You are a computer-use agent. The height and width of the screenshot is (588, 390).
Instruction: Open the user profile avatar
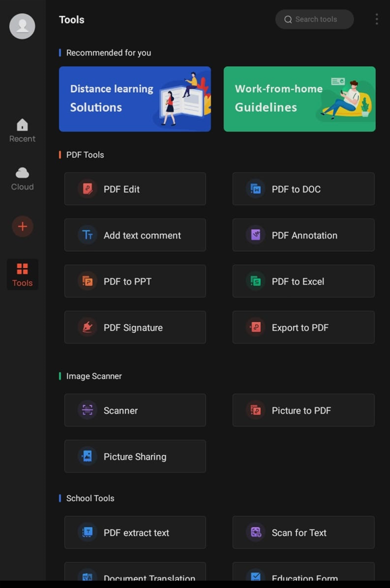pyautogui.click(x=22, y=26)
